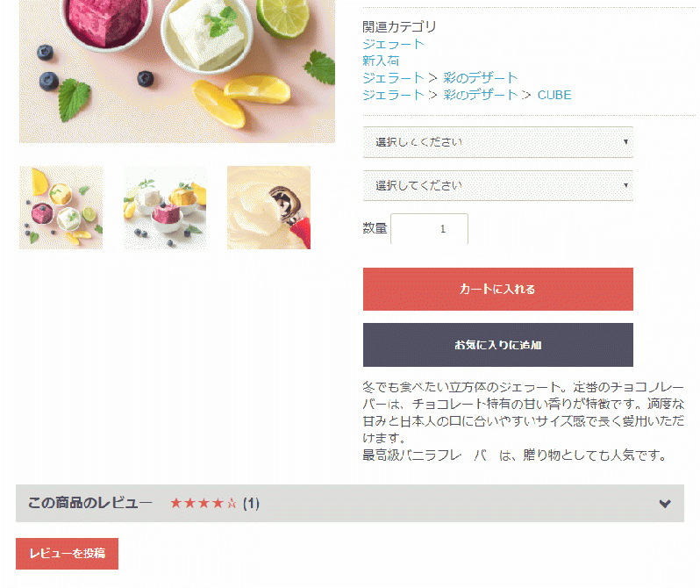Click the star rating in review header
The width and height of the screenshot is (700, 588).
point(203,504)
